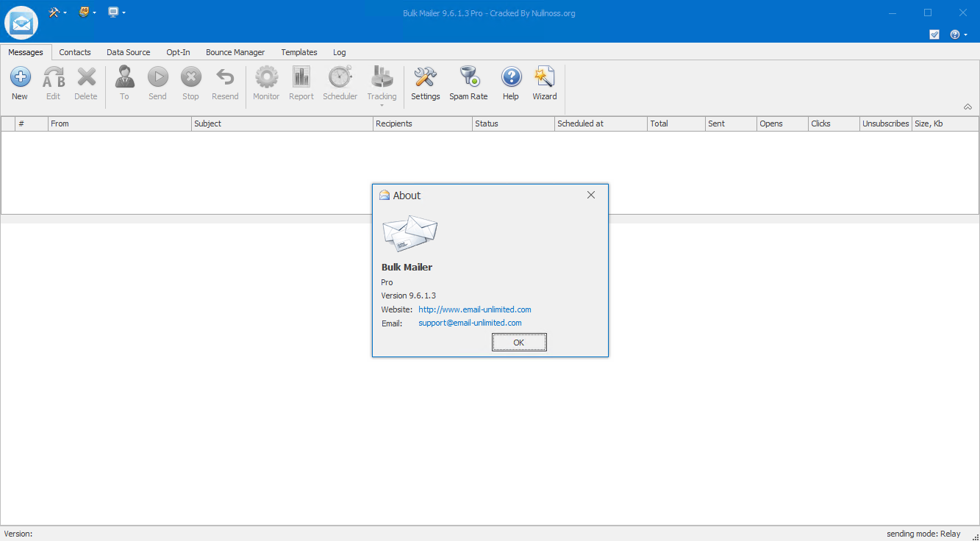
Task: Click the Help toolbar icon
Action: [511, 76]
